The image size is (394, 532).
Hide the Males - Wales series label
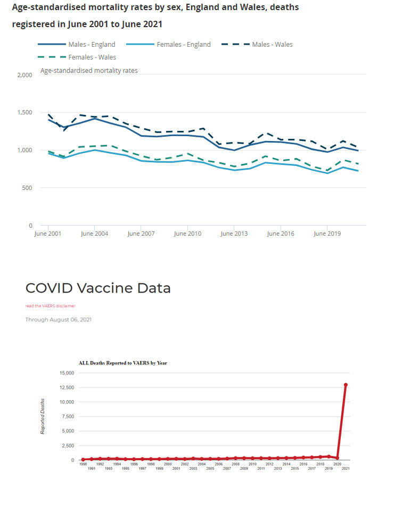pos(272,45)
